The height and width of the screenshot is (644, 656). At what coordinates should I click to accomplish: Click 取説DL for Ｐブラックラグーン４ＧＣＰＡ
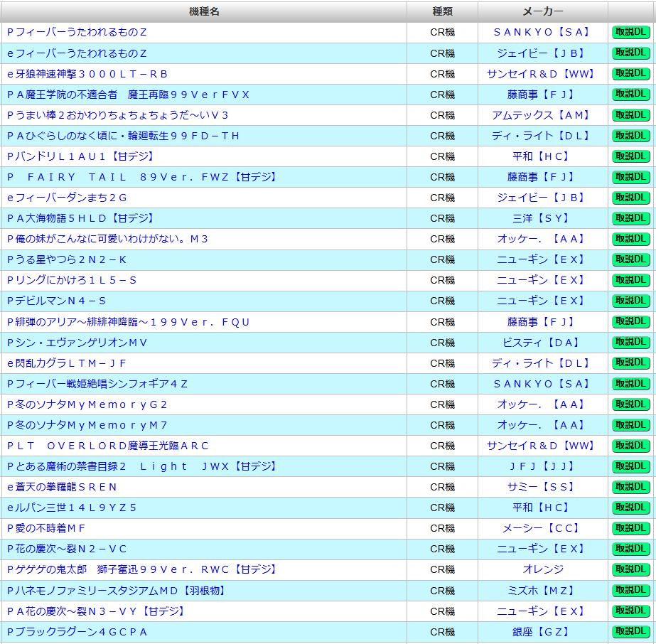631,631
